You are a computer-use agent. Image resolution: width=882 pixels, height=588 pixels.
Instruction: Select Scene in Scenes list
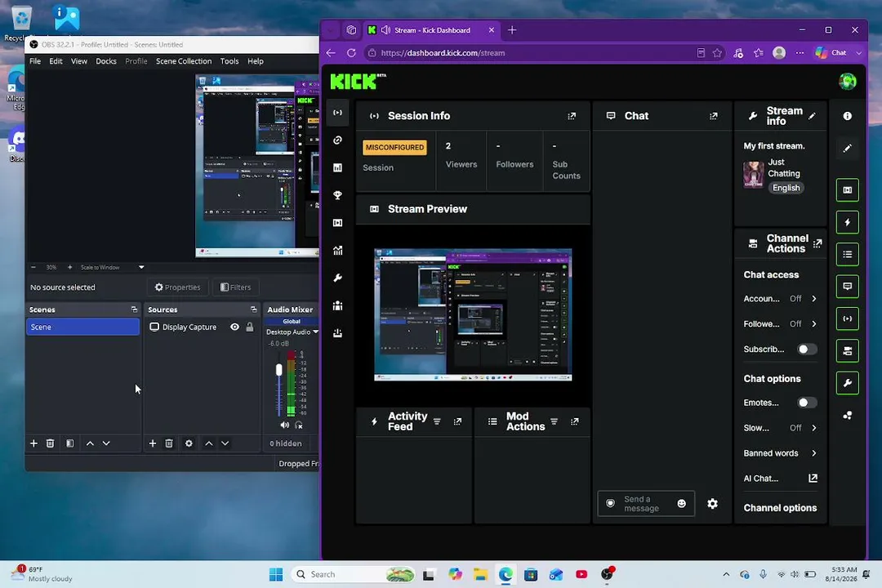[x=82, y=327]
